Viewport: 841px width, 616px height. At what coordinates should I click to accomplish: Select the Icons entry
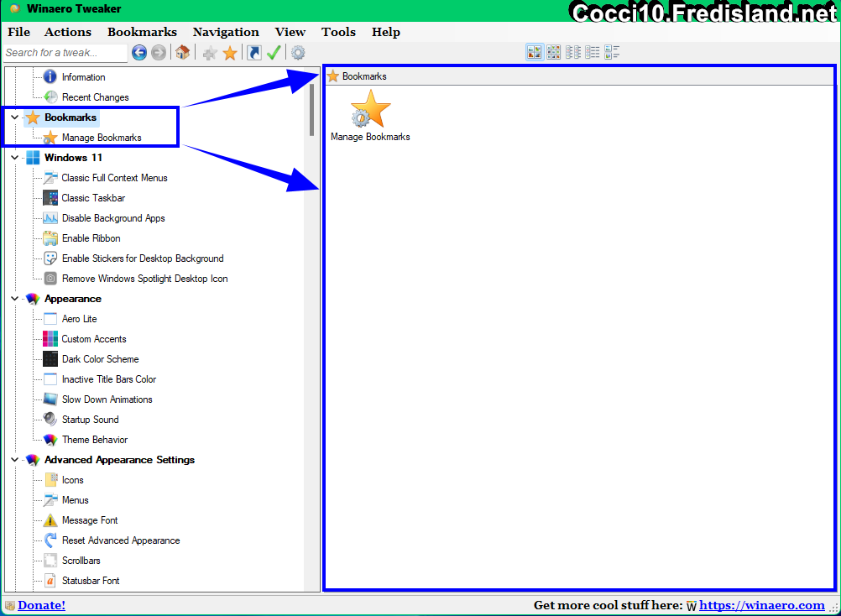pos(72,480)
